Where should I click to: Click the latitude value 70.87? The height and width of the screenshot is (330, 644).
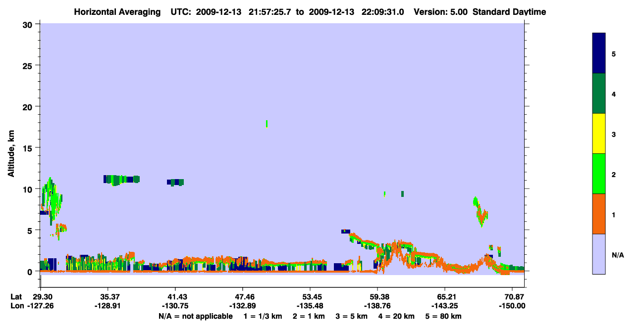point(514,297)
